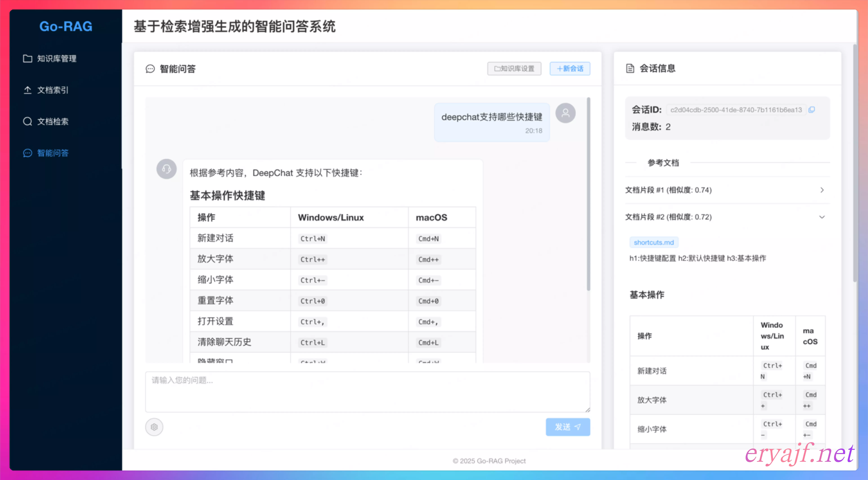
Task: Click the 基本操作 heading in reference panel
Action: [x=647, y=295]
